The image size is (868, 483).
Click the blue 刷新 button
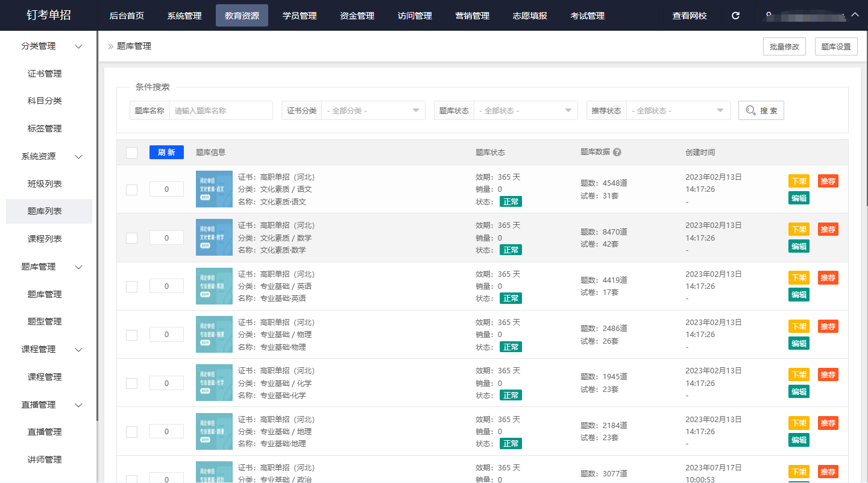[x=166, y=153]
